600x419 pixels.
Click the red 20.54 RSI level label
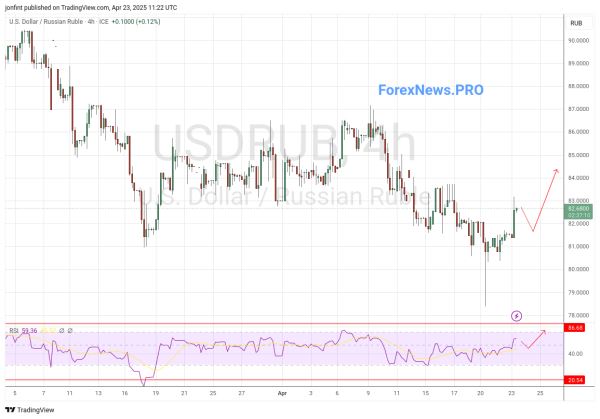pos(575,380)
